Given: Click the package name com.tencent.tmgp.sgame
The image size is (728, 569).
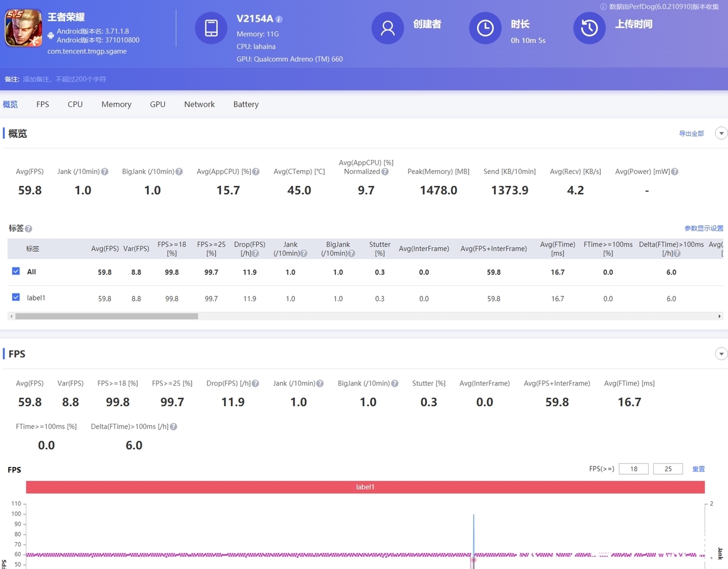Looking at the screenshot, I should coord(87,51).
